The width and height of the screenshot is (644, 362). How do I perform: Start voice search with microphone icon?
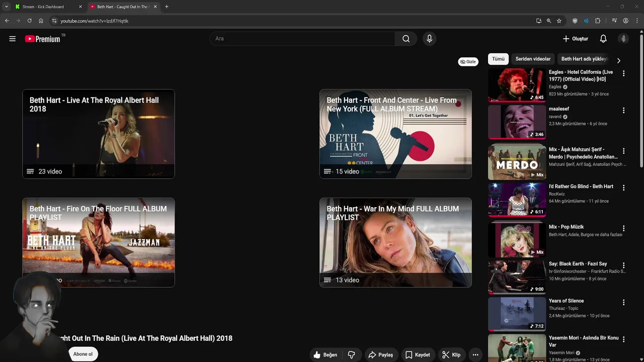click(429, 39)
